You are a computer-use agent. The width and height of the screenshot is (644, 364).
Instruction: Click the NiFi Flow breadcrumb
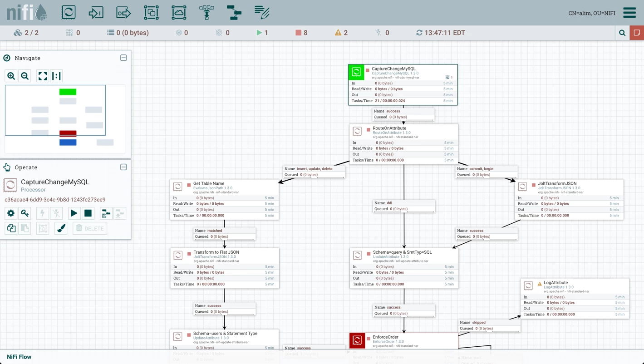coord(19,357)
